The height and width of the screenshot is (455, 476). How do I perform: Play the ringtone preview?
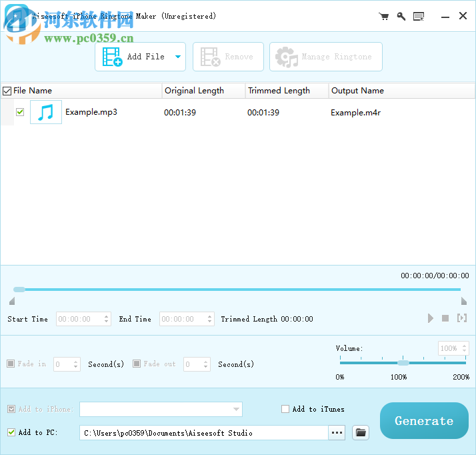coord(430,318)
